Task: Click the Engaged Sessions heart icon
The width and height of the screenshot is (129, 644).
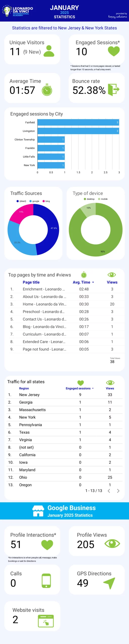Action: click(x=114, y=51)
